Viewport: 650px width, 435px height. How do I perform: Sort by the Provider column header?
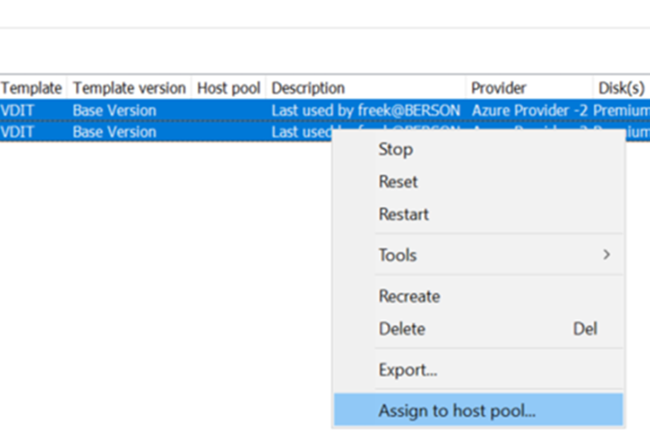tap(500, 88)
